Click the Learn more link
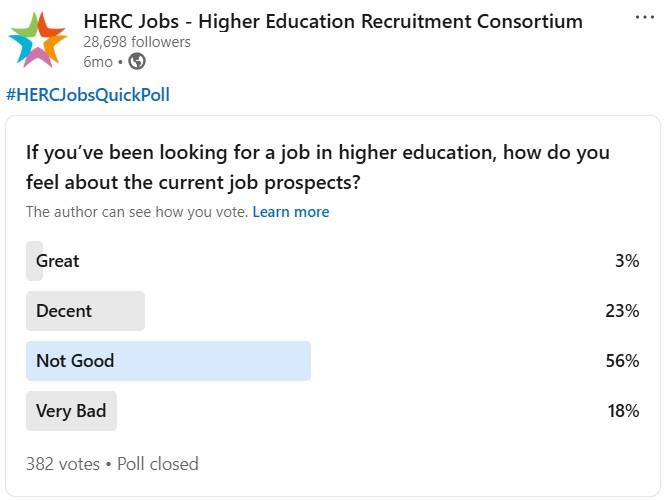 point(290,212)
